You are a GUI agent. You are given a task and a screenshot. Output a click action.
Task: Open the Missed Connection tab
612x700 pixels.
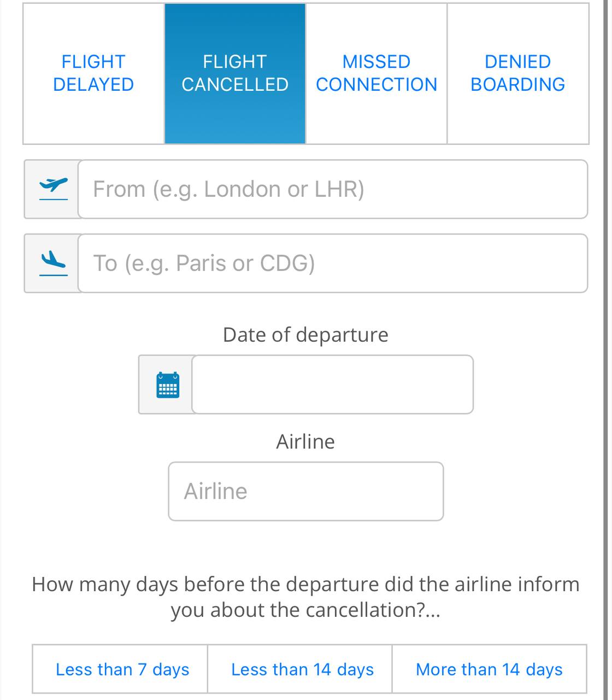(376, 73)
